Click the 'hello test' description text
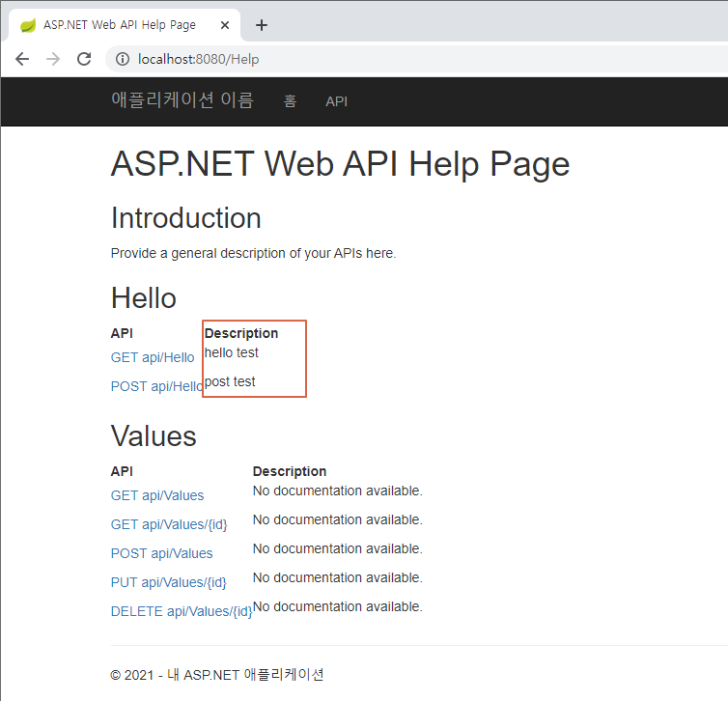 (x=231, y=352)
